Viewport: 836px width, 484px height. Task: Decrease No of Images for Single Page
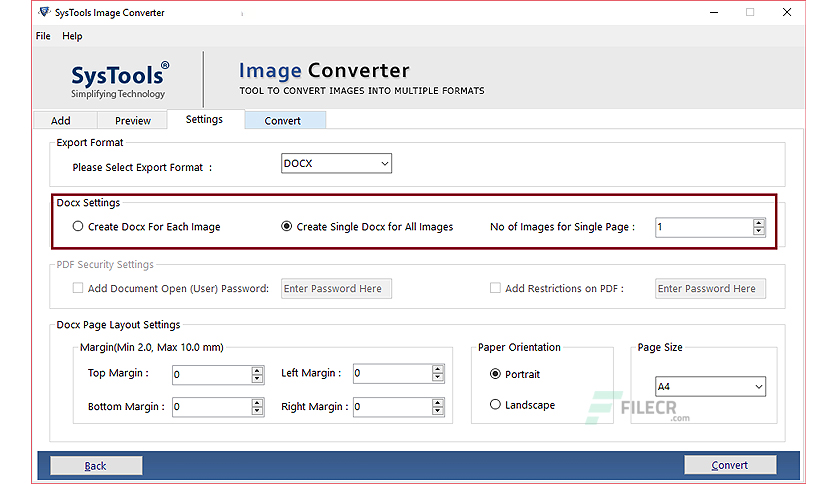click(x=759, y=231)
